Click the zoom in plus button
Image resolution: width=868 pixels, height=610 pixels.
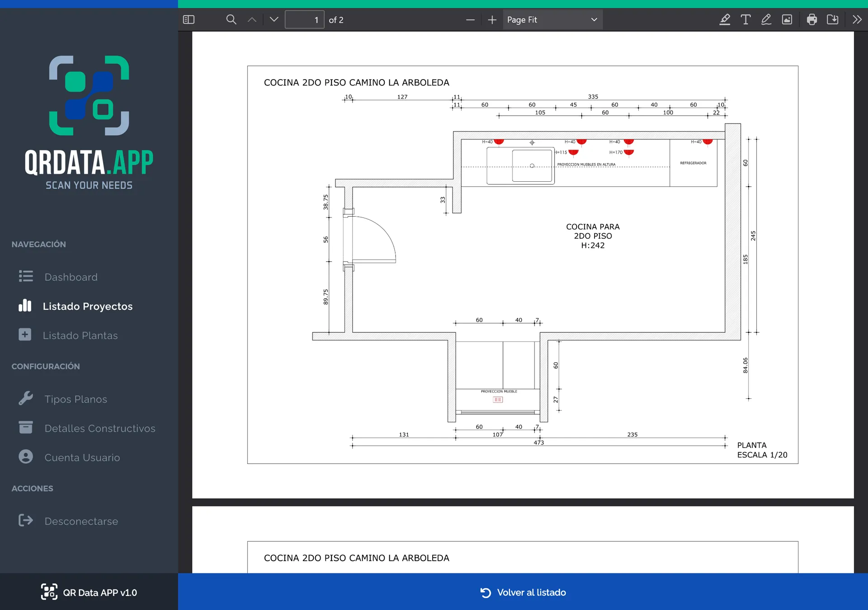pyautogui.click(x=492, y=19)
